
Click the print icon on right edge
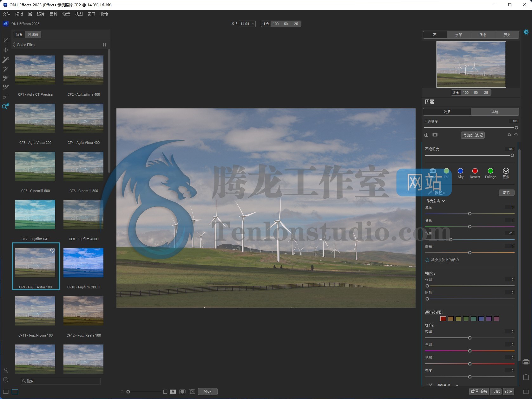click(526, 362)
